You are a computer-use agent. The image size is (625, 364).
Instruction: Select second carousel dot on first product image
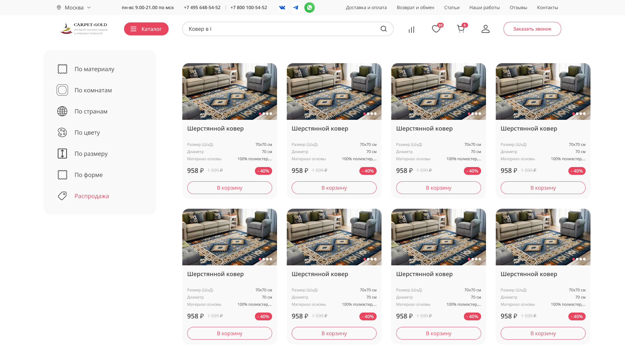click(264, 114)
